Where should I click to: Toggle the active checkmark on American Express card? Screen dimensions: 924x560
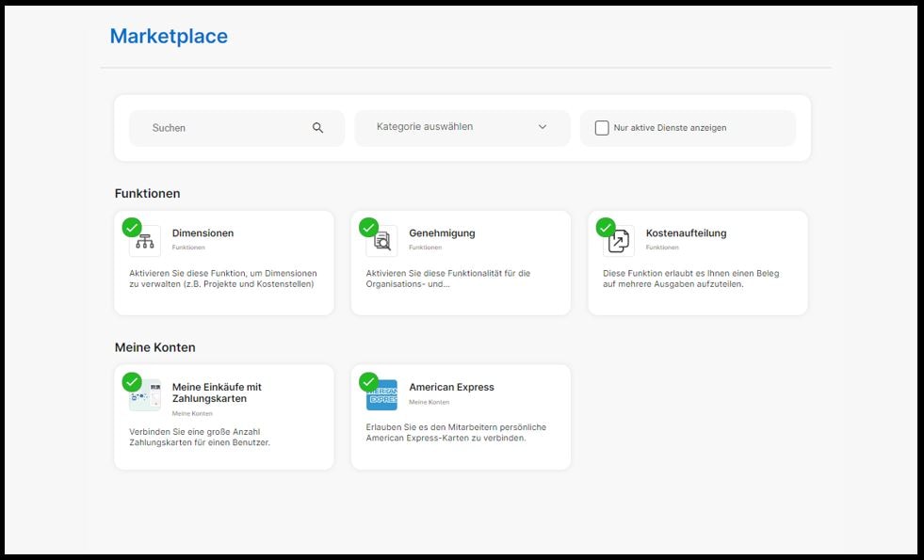(368, 381)
